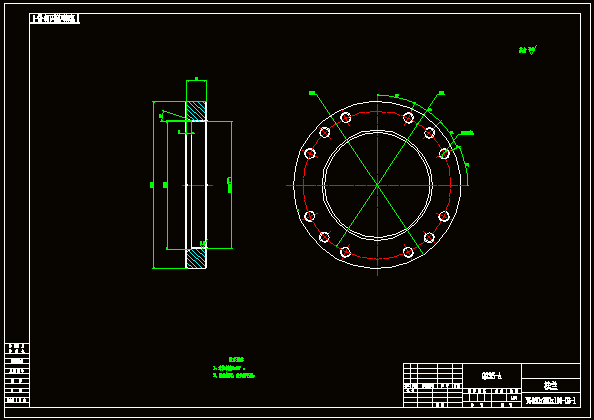Select the technical requirements heading text
This screenshot has width=594, height=420.
click(x=236, y=359)
